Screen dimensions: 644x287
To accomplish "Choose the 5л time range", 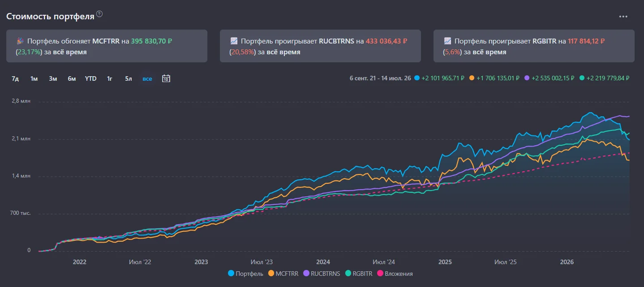I will point(129,78).
